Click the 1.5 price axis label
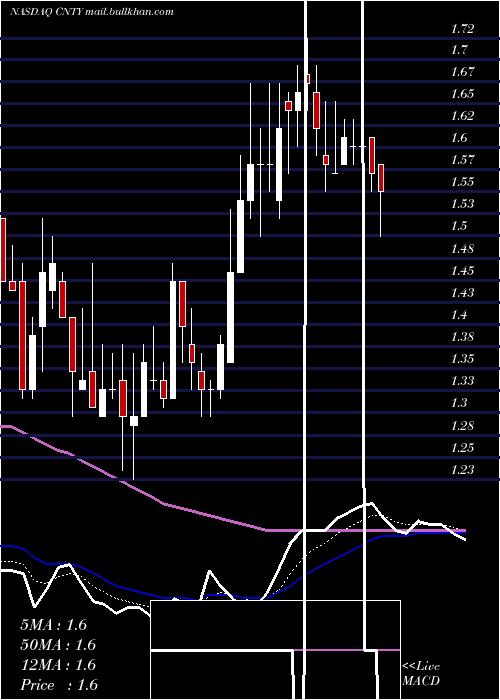 [459, 226]
